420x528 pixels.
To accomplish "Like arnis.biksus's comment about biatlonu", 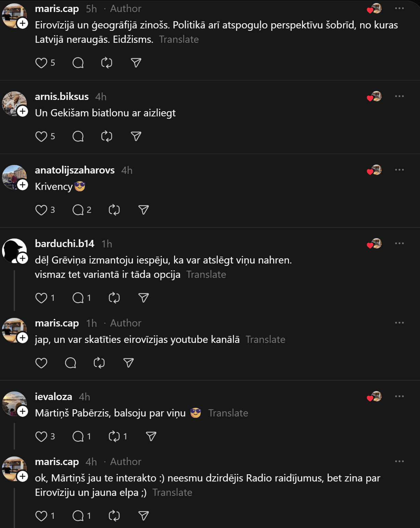I will point(41,137).
